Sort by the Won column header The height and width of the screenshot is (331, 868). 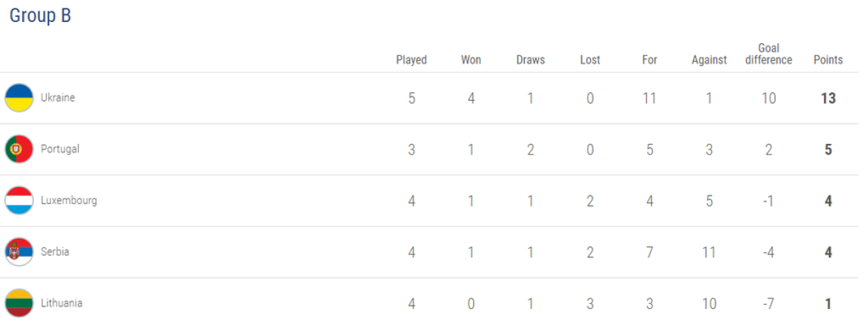[471, 60]
